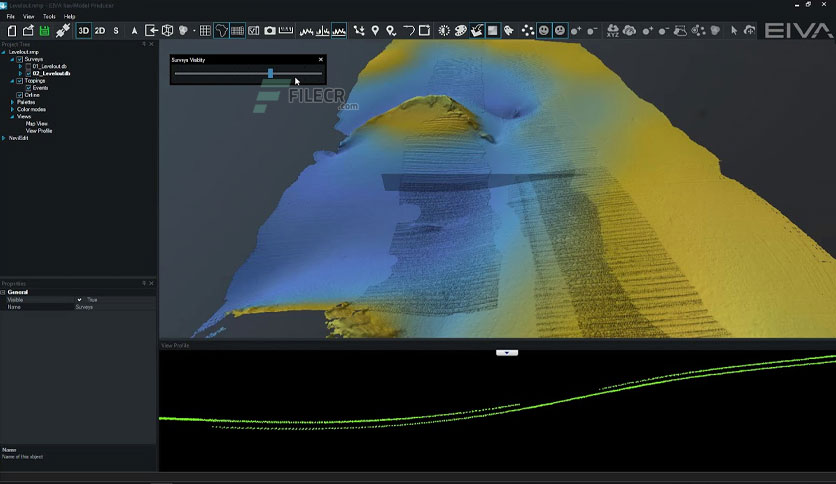Image resolution: width=836 pixels, height=484 pixels.
Task: Expand the NaviEdit node
Action: pyautogui.click(x=4, y=138)
